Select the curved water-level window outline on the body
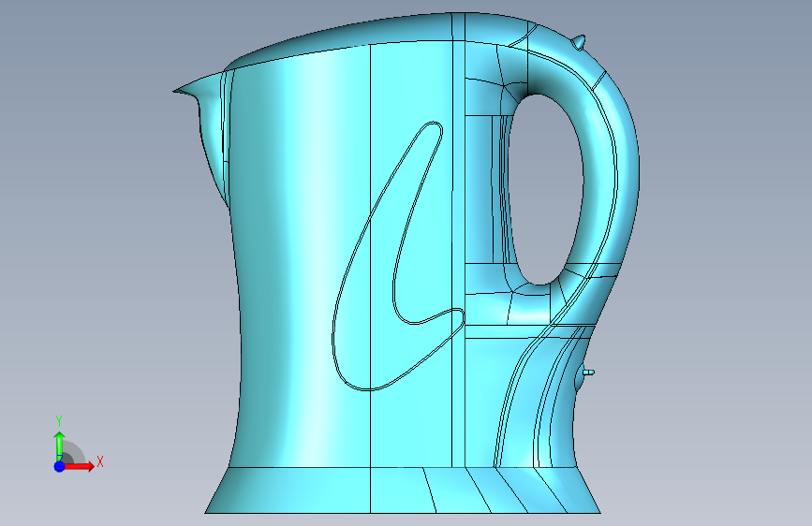The height and width of the screenshot is (526, 812). (398, 256)
